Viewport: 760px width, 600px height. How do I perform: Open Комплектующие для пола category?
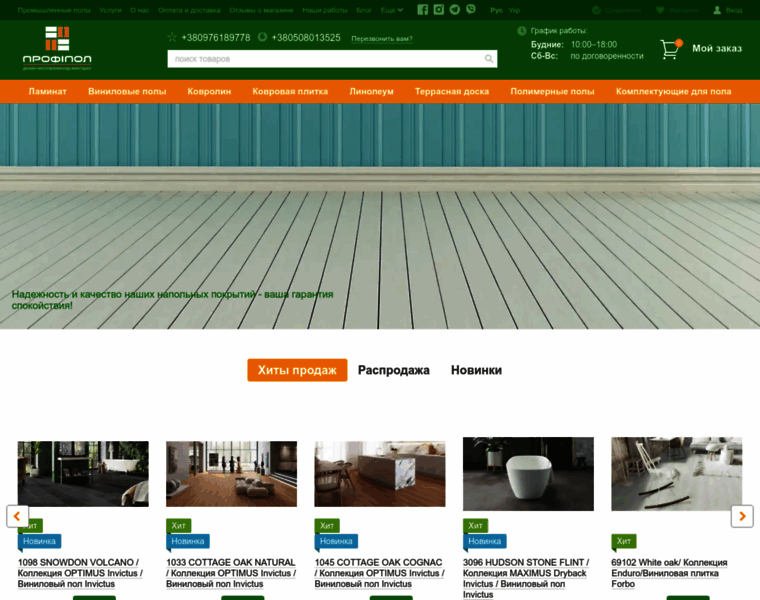[x=673, y=92]
